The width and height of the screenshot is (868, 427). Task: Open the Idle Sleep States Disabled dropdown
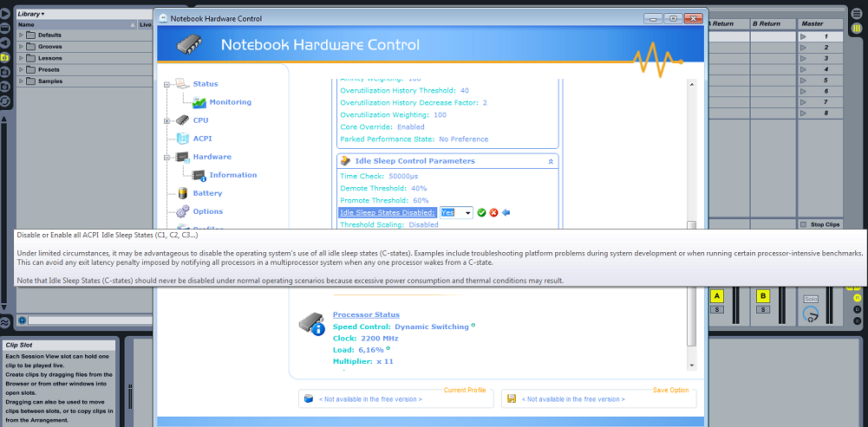click(467, 213)
